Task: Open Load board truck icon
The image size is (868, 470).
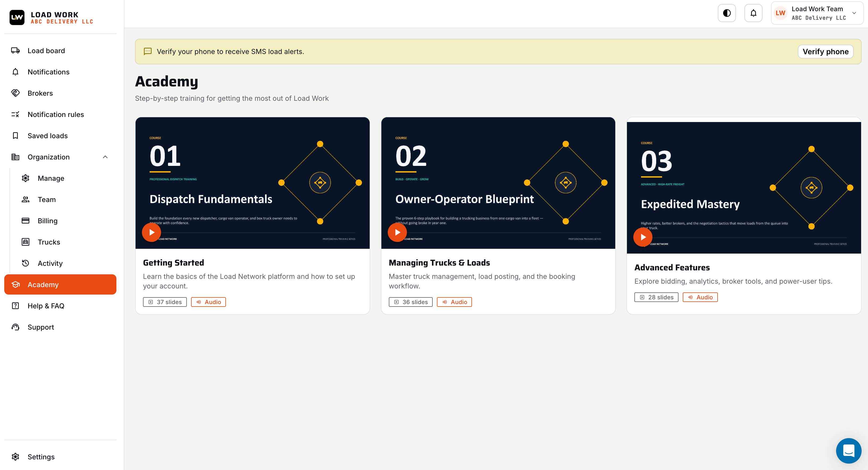Action: point(15,51)
